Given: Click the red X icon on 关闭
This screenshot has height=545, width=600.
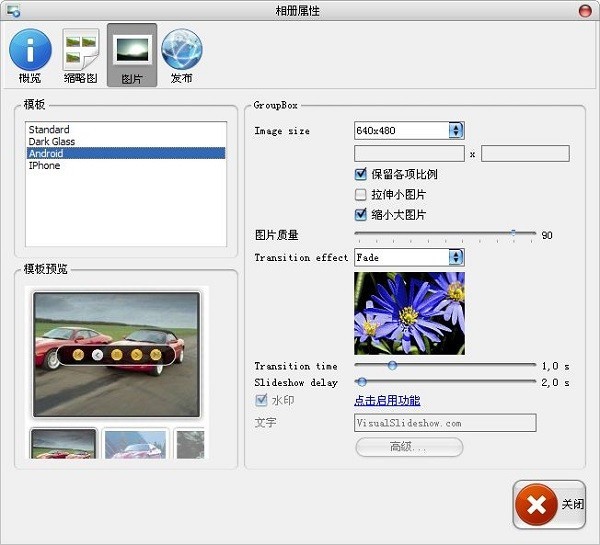Looking at the screenshot, I should coord(536,505).
